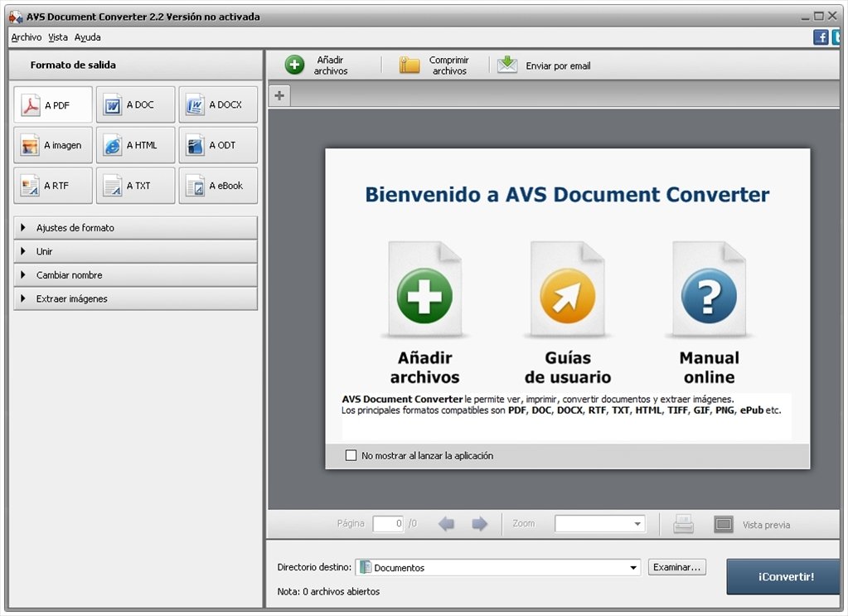The height and width of the screenshot is (616, 848).
Task: Expand the Ajustes de formato section
Action: [x=136, y=228]
